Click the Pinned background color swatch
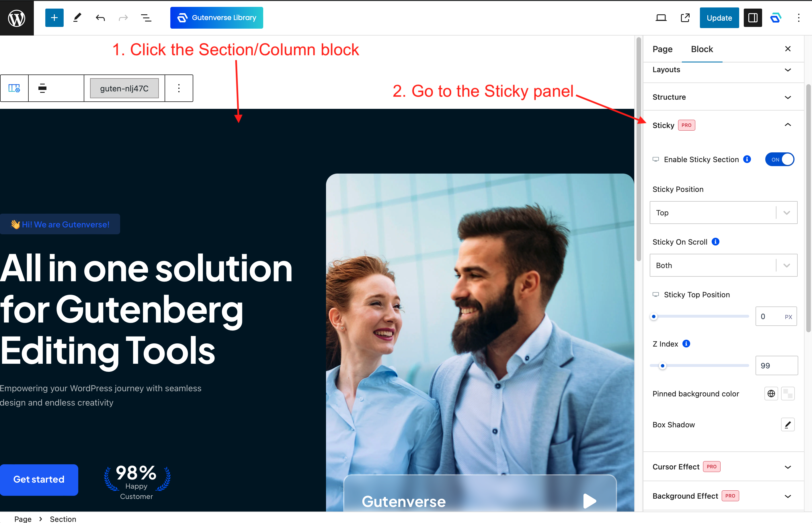The height and width of the screenshot is (523, 812). (788, 394)
